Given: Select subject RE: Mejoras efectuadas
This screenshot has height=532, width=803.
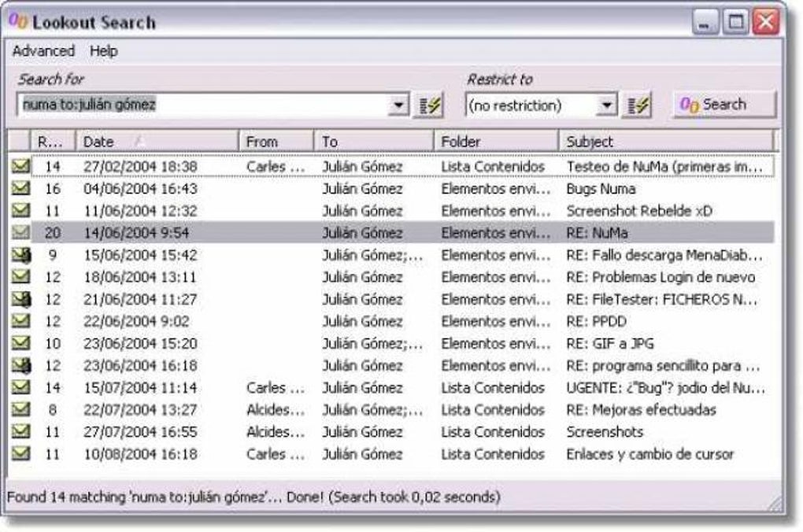Looking at the screenshot, I should pos(641,410).
